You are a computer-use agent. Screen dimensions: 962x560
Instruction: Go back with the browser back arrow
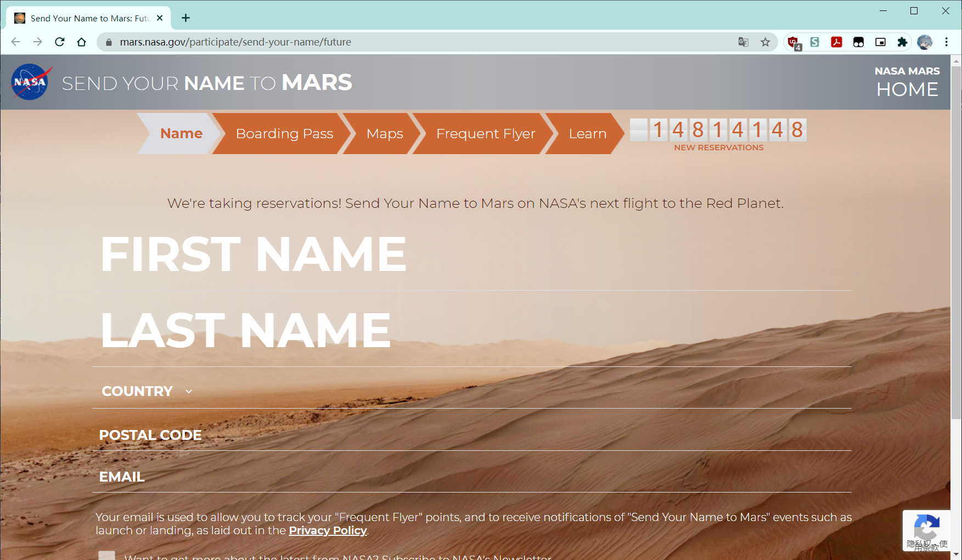[15, 42]
